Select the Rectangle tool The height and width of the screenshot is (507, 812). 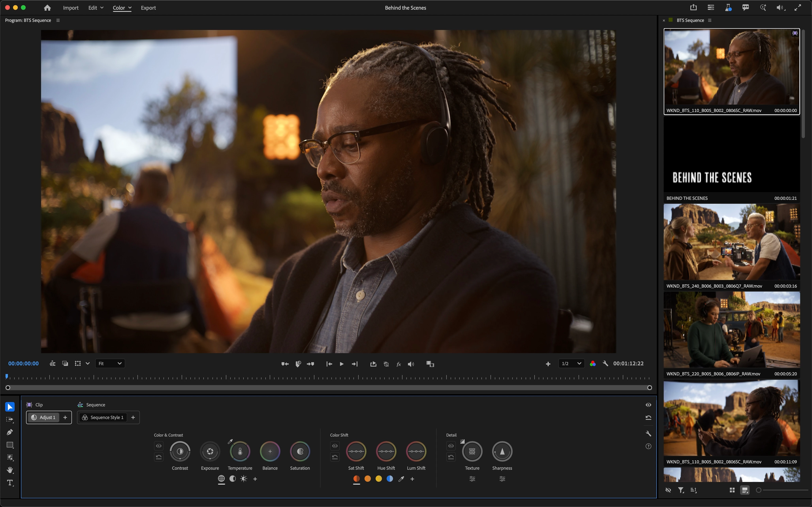pos(10,445)
